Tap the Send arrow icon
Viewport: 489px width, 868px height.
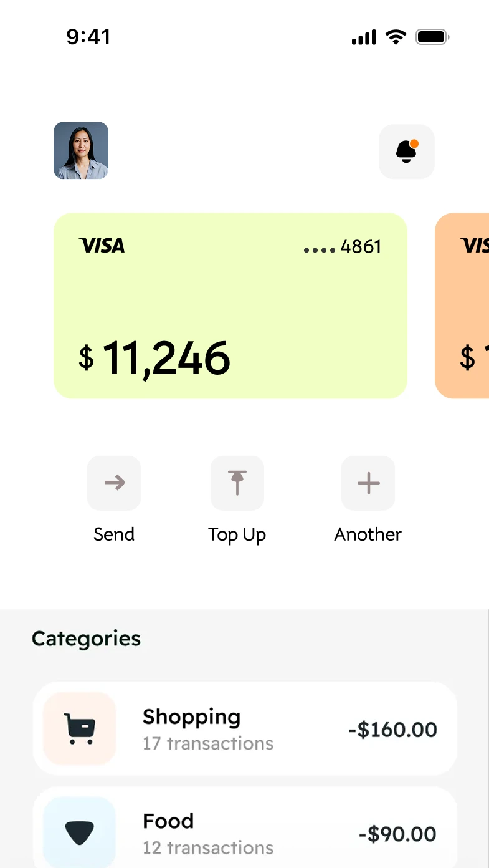click(x=114, y=483)
